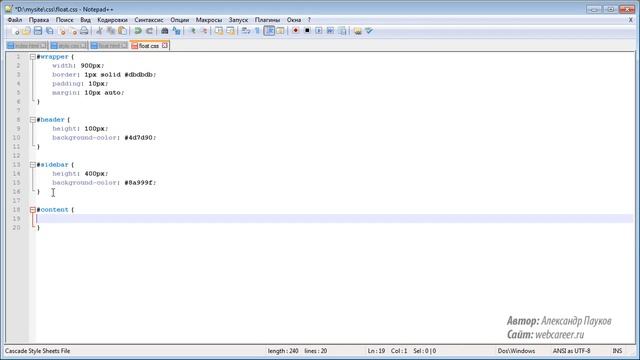Open the Вид menu
This screenshot has height=360, width=640.
coord(85,20)
